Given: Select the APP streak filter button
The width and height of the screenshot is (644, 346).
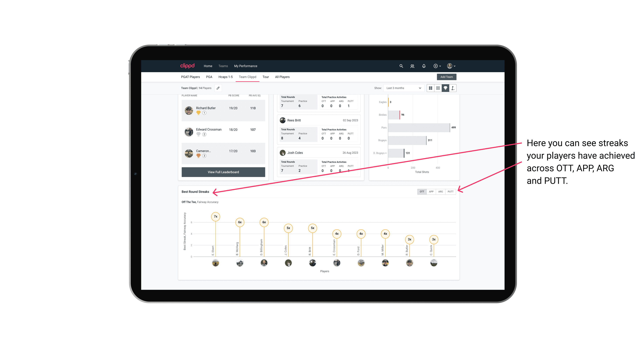Looking at the screenshot, I should click(x=431, y=191).
